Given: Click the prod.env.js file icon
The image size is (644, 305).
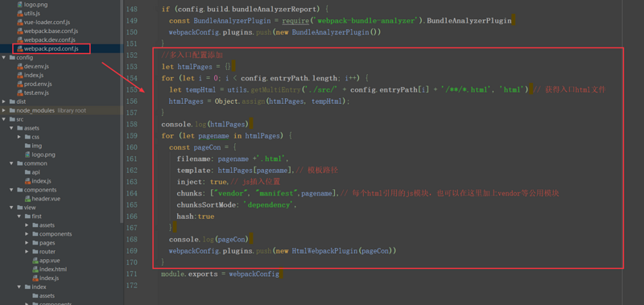Looking at the screenshot, I should tap(20, 84).
